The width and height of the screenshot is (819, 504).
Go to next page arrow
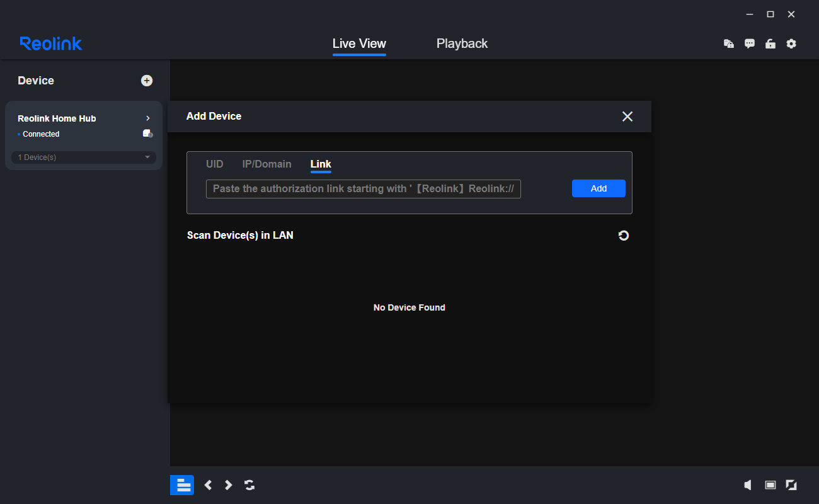point(229,485)
